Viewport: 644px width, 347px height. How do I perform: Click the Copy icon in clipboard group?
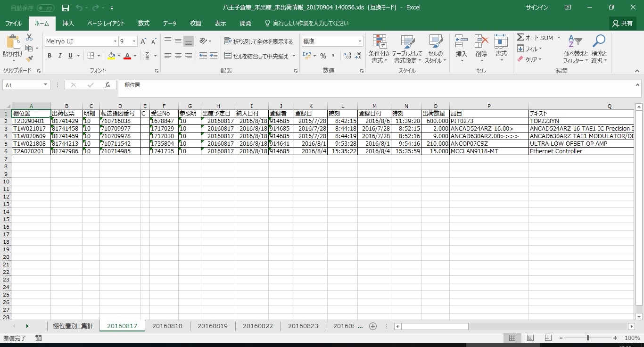[29, 48]
